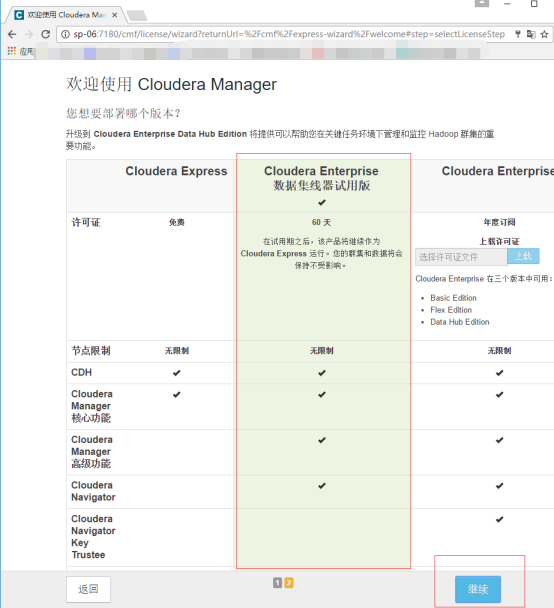Select the Cloudera Manager browser tab
Image resolution: width=554 pixels, height=608 pixels.
coord(66,15)
